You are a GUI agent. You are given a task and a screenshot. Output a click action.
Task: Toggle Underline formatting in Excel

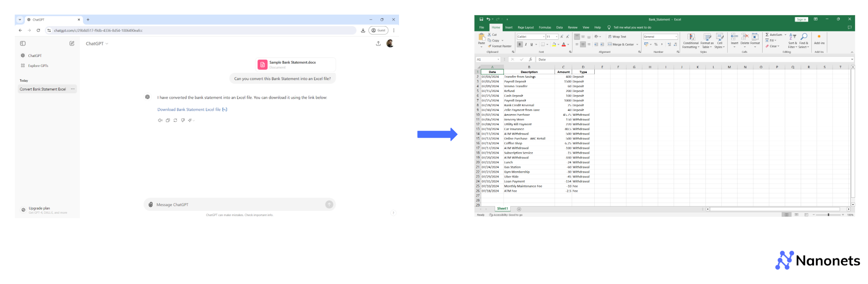(531, 44)
